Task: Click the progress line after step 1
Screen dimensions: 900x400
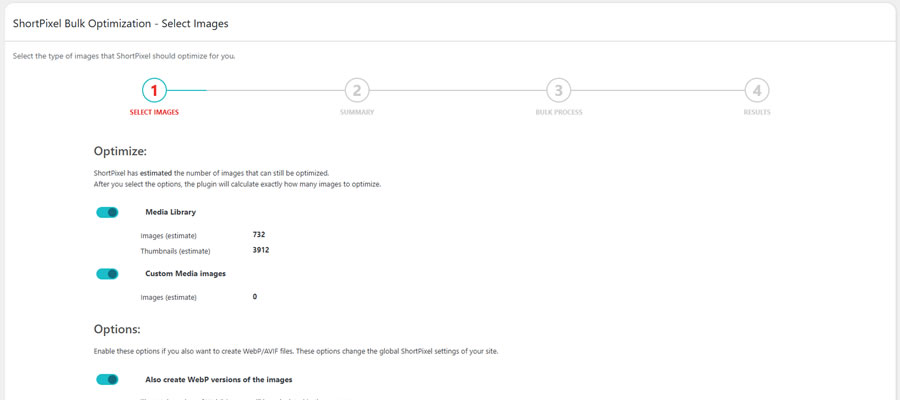Action: pos(188,91)
